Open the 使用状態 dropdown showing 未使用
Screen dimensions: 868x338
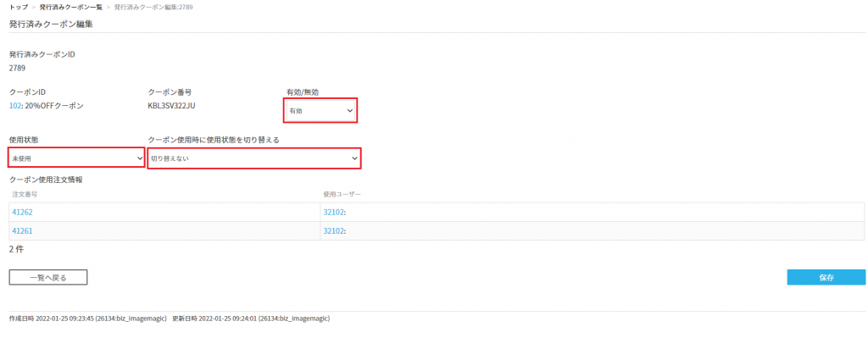77,158
